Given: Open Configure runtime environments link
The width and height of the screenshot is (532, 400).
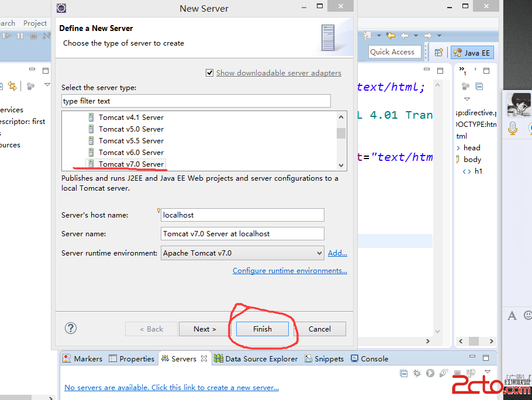Looking at the screenshot, I should click(x=290, y=271).
